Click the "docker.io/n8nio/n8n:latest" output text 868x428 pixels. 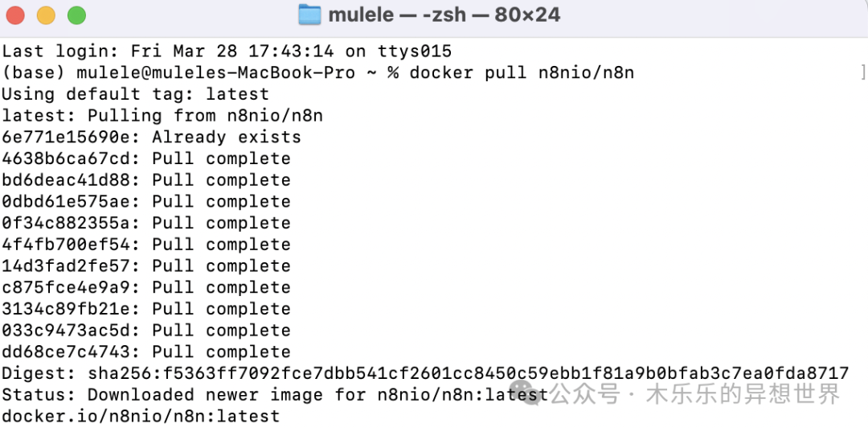[x=141, y=416]
